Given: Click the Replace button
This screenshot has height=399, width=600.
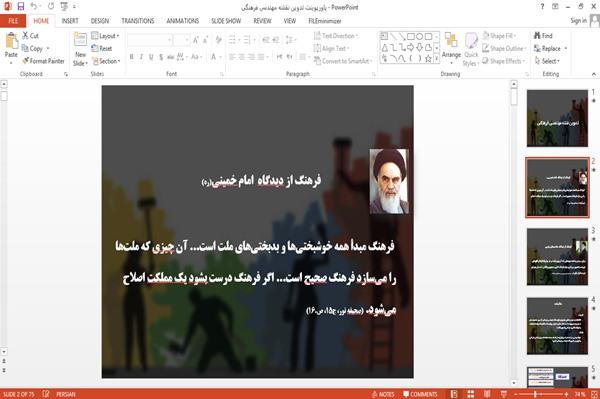Looking at the screenshot, I should [550, 48].
